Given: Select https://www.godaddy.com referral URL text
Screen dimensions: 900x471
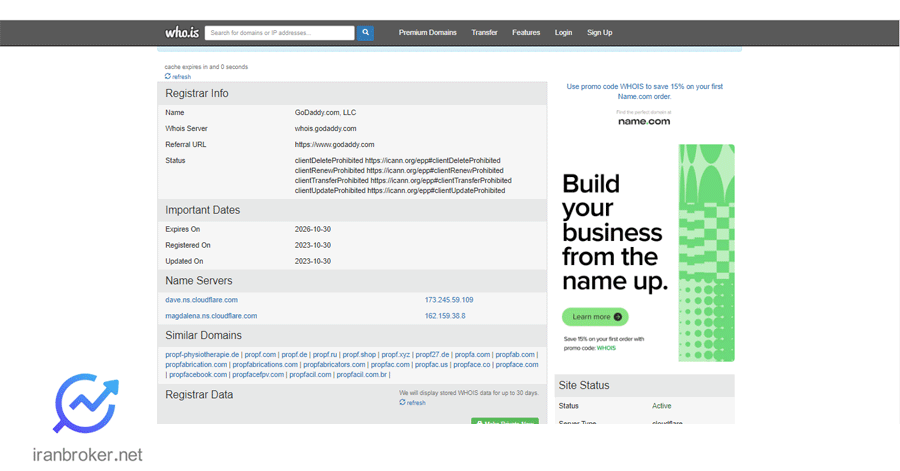Looking at the screenshot, I should (x=335, y=145).
